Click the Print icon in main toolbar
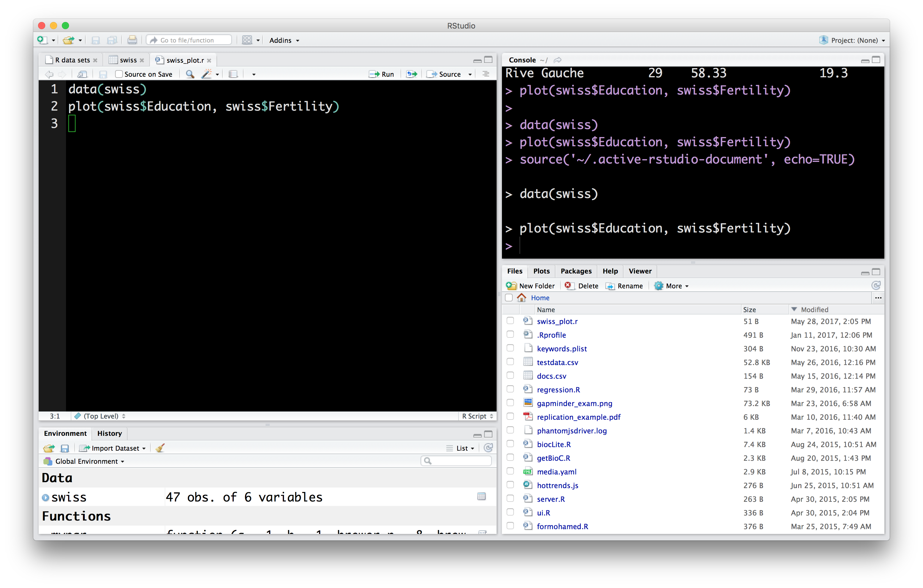The height and width of the screenshot is (588, 923). click(x=132, y=40)
